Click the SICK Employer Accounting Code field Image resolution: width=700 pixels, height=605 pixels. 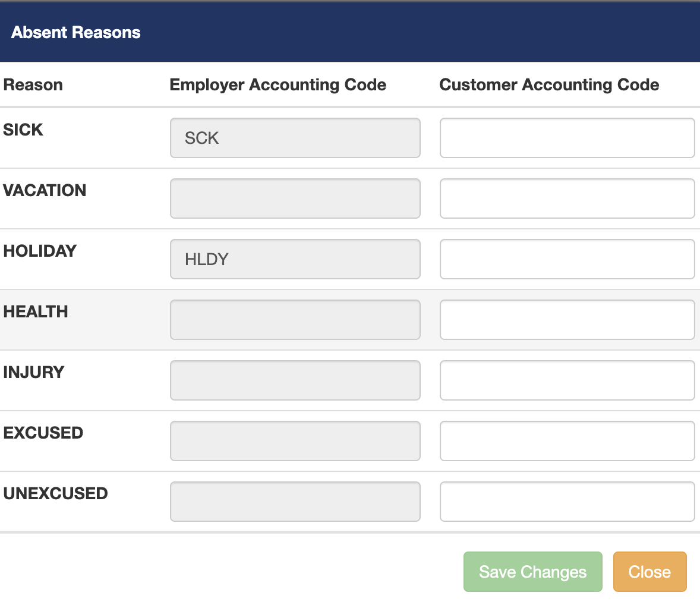coord(295,137)
